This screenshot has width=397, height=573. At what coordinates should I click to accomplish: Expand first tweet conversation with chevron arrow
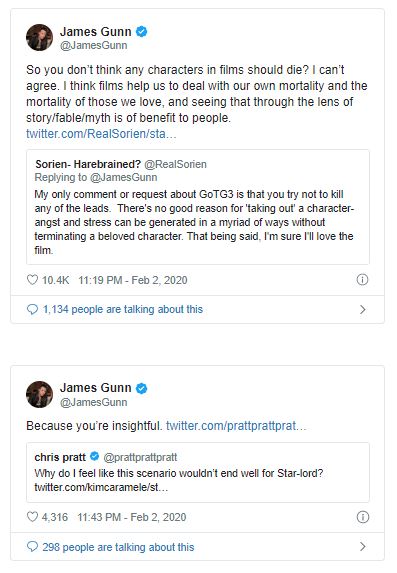click(363, 310)
